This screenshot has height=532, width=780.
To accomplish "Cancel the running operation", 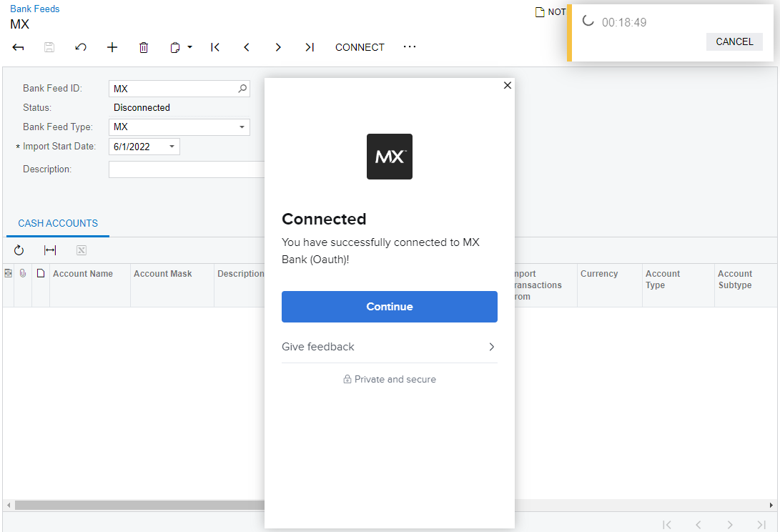I will 734,41.
